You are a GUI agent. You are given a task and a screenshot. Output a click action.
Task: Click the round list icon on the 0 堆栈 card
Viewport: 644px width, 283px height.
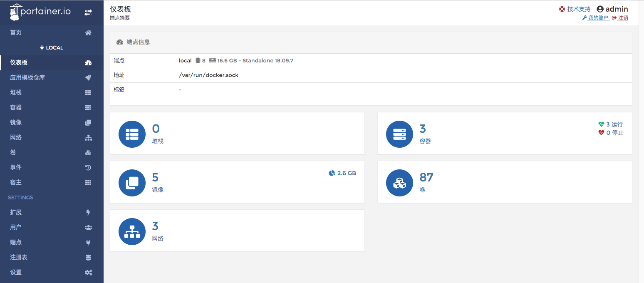pos(132,134)
